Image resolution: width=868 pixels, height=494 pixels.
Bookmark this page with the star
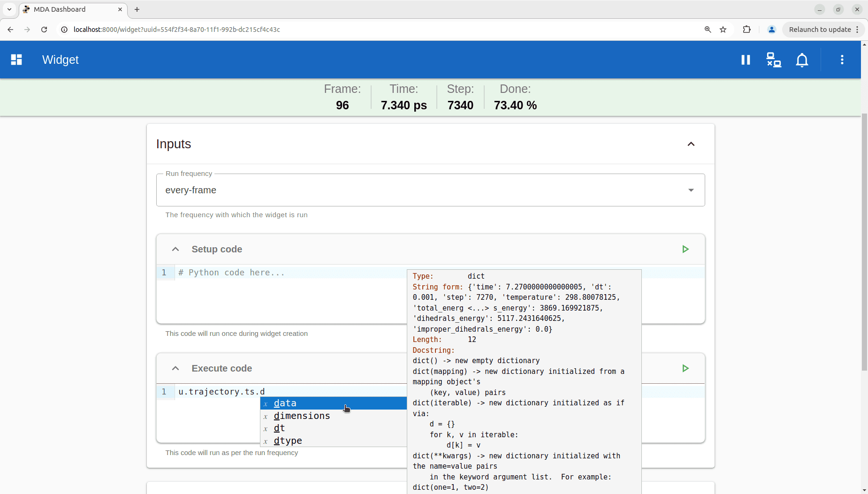723,30
